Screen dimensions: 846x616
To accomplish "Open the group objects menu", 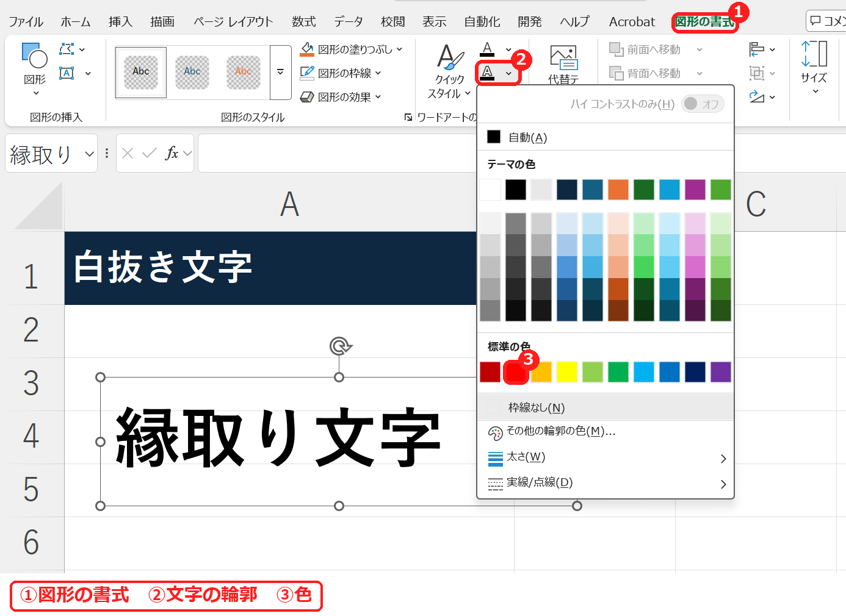I will click(762, 73).
